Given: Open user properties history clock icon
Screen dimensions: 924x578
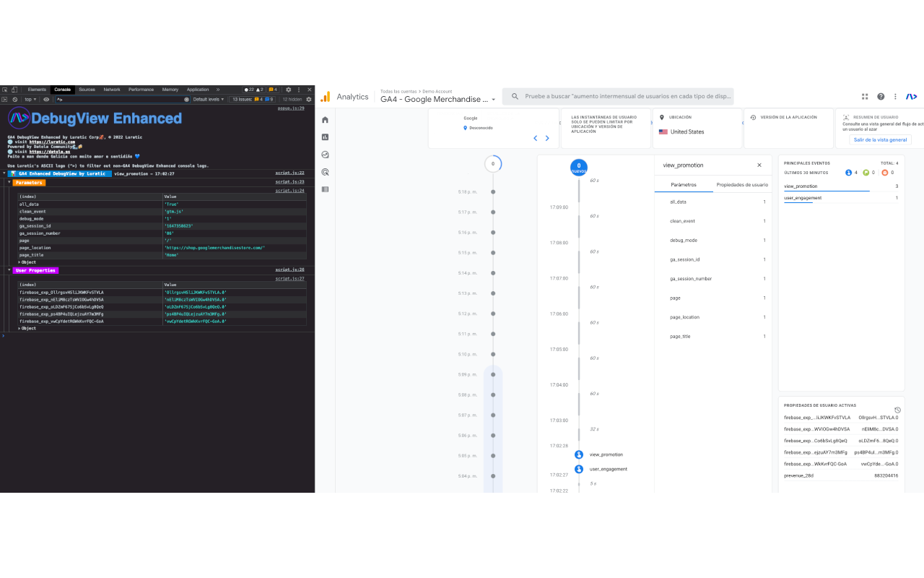Looking at the screenshot, I should [x=897, y=410].
